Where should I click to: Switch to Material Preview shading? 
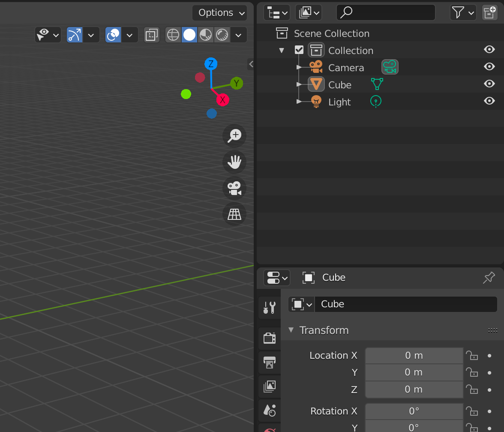coord(206,35)
